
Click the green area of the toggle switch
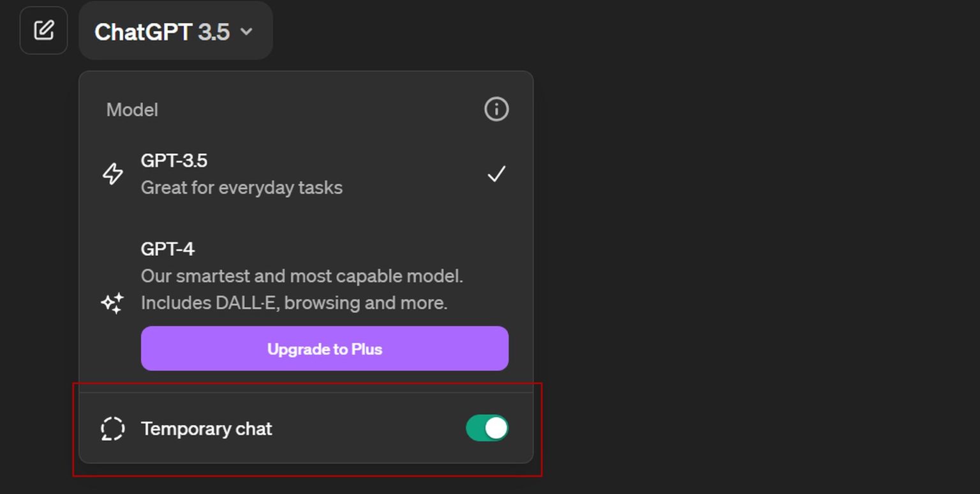475,428
